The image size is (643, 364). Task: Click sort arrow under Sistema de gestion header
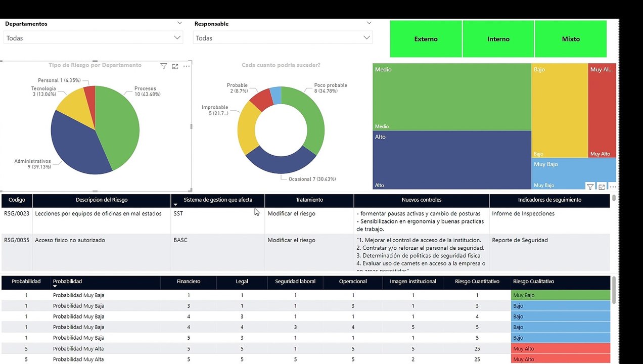(175, 205)
